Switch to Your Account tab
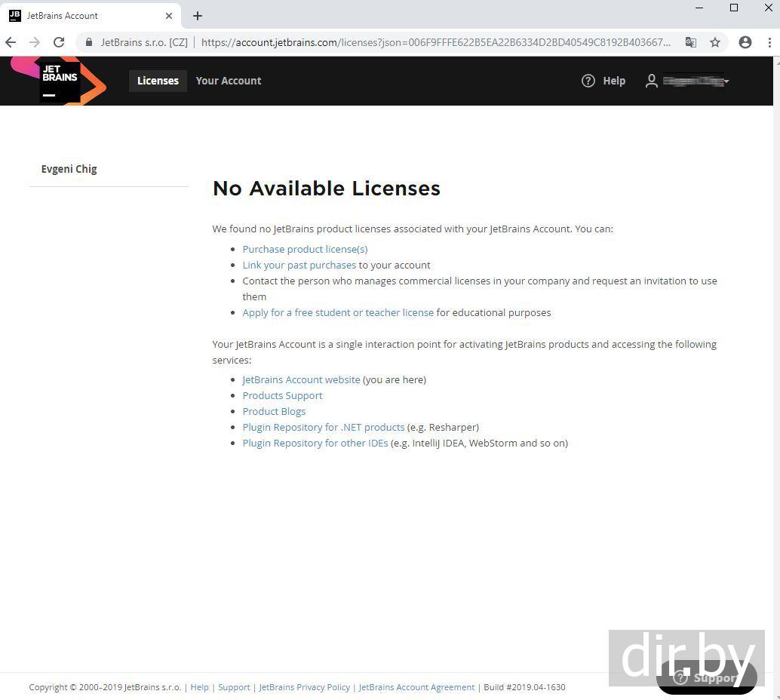780x700 pixels. coord(229,81)
